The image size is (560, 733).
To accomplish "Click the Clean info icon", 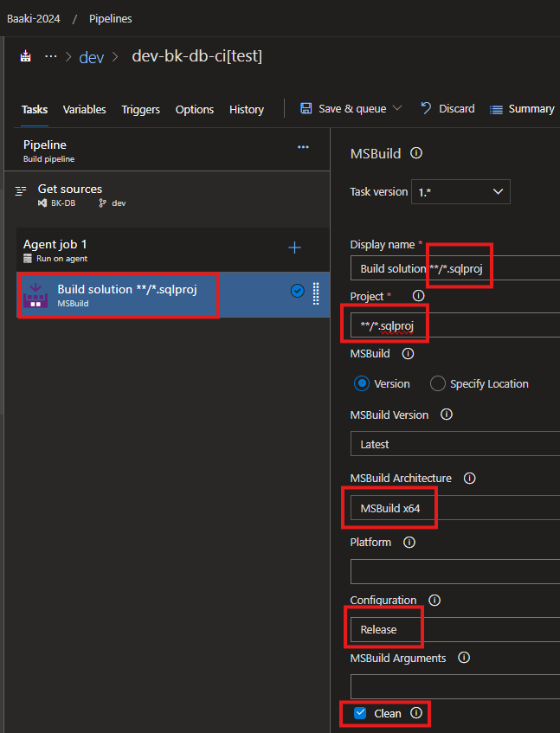I will click(416, 712).
